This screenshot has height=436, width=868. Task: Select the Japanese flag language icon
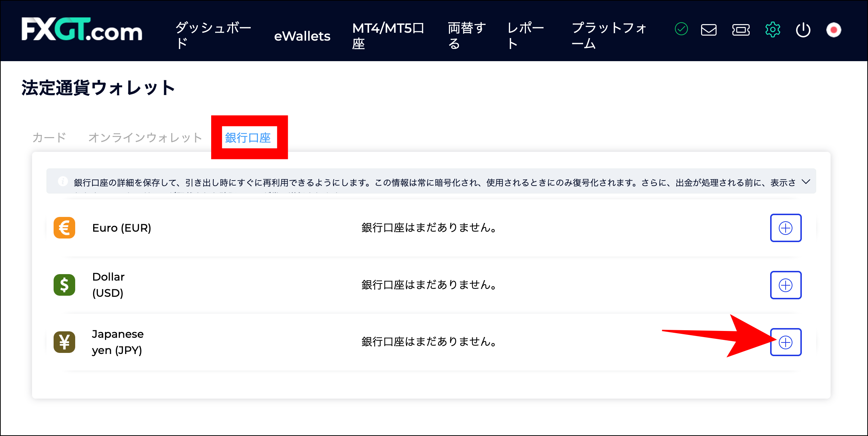pyautogui.click(x=834, y=30)
